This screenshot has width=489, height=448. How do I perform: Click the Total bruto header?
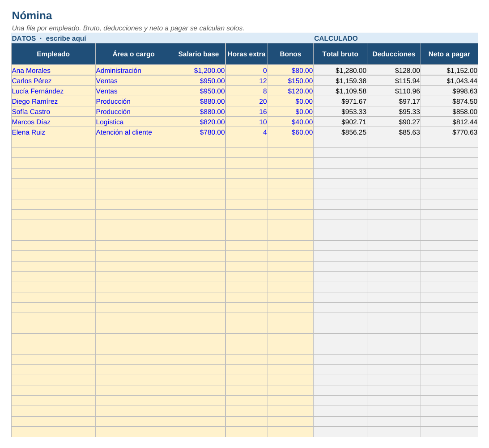pyautogui.click(x=340, y=54)
